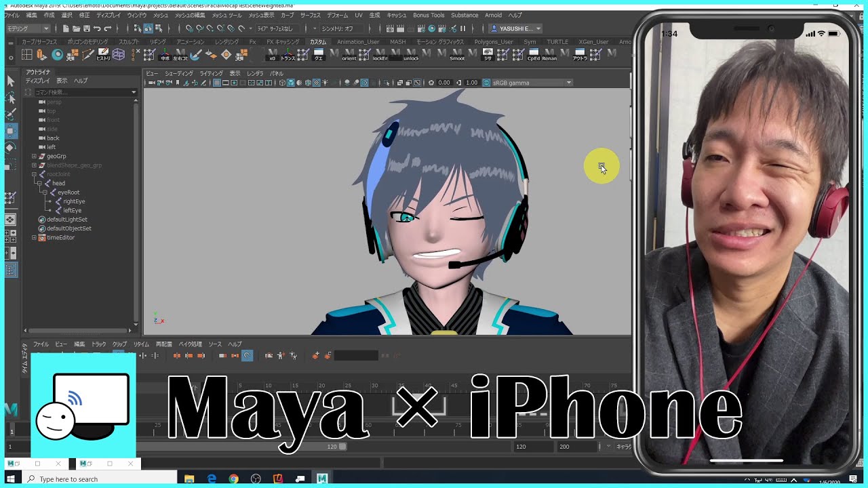
Task: Click the New Scene icon
Action: pos(65,28)
